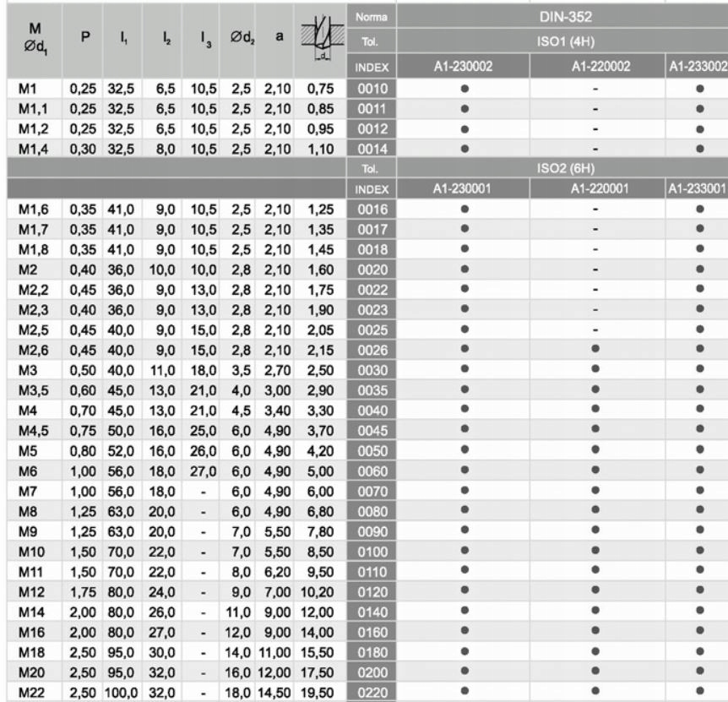Click availability dot for 0026 under A1-220001

coord(595,349)
